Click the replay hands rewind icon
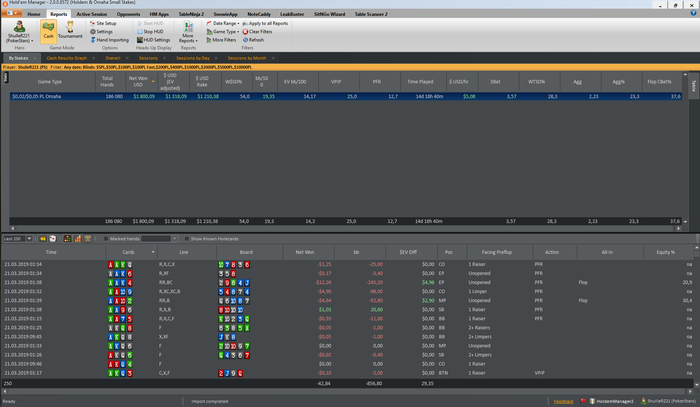Image resolution: width=700 pixels, height=407 pixels. click(x=42, y=239)
